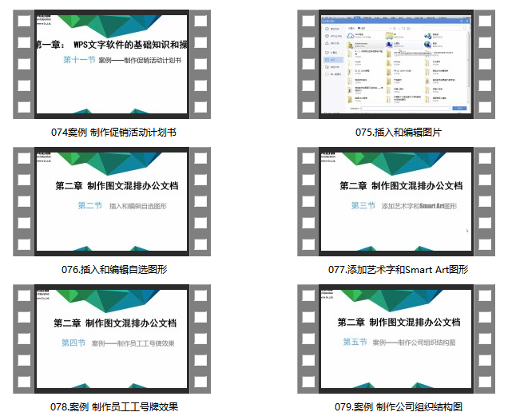Image resolution: width=508 pixels, height=420 pixels.
Task: Open video thumbnail 079 company org chart
Action: [x=396, y=339]
